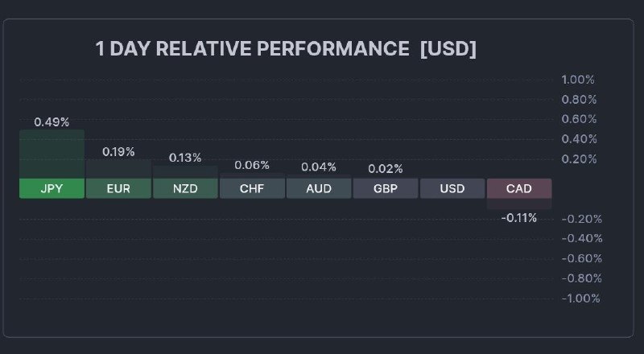Select the 0.02% value above GBP
Viewport: 644px width, 354px height.
(386, 169)
